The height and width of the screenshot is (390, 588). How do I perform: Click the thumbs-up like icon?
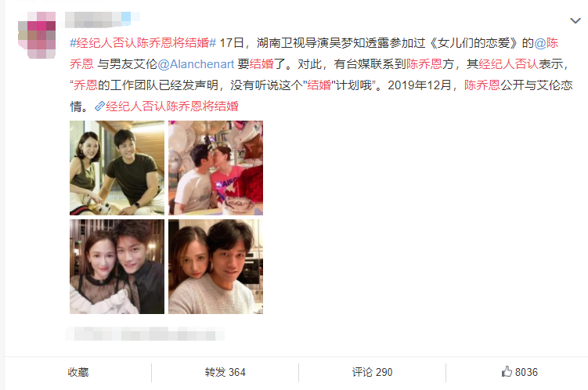click(x=507, y=371)
